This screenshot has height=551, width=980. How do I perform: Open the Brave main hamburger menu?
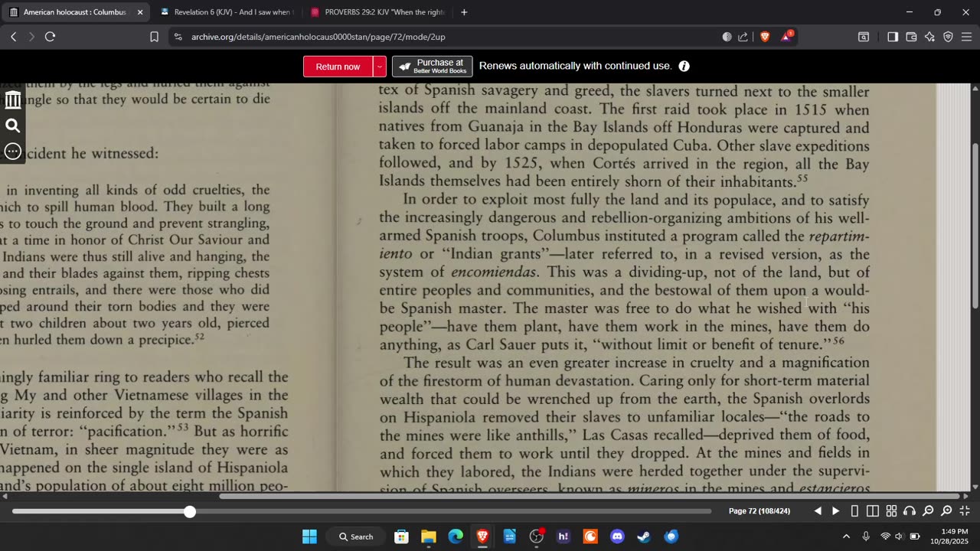(966, 37)
